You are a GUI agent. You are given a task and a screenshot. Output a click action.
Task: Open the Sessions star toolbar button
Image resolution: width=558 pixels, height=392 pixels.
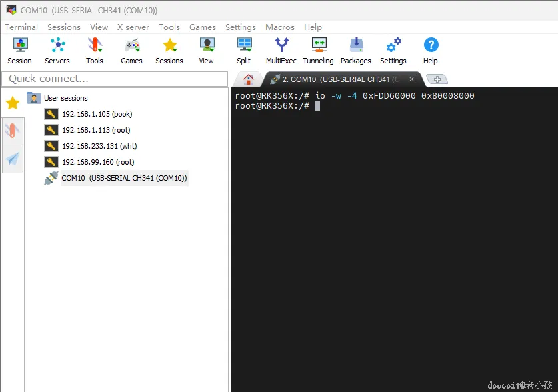point(169,51)
